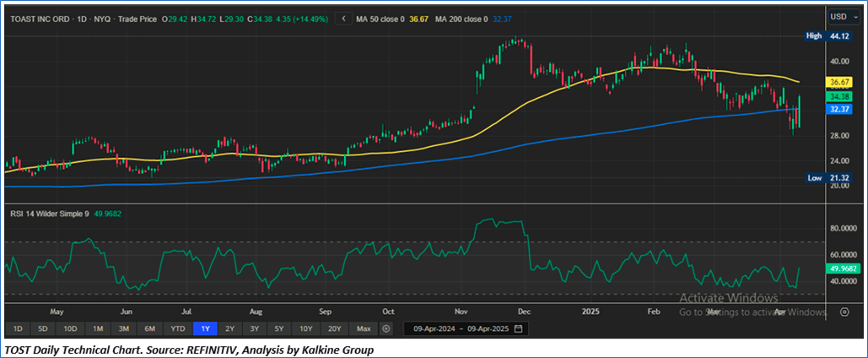Choose the 3Y time range
Image resolution: width=868 pixels, height=358 pixels.
254,329
